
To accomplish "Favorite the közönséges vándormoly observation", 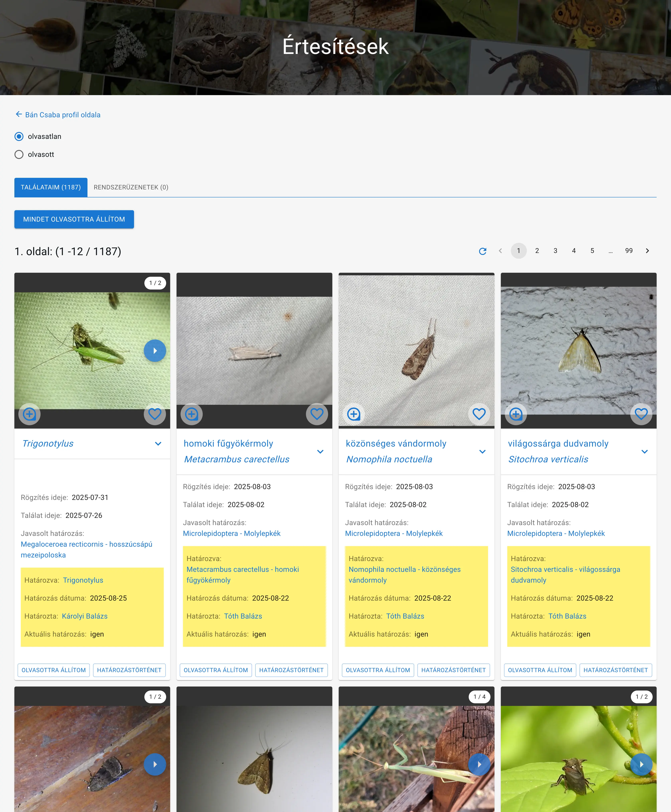I will click(x=479, y=414).
